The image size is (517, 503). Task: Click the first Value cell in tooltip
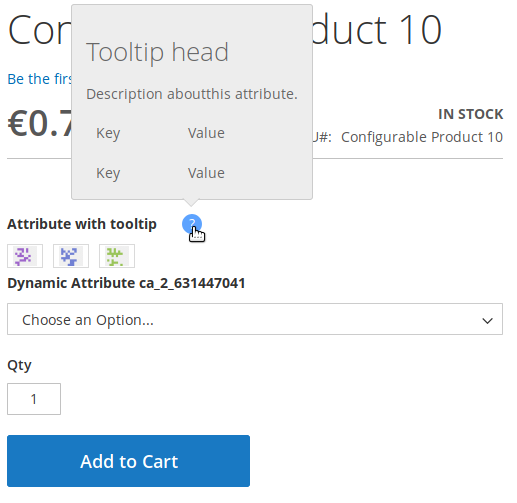206,133
